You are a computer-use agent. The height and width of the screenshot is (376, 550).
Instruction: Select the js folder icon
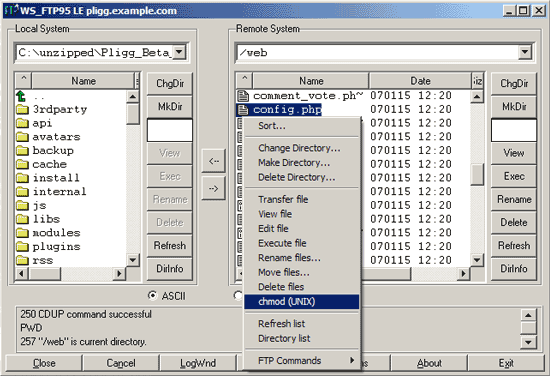pos(22,205)
